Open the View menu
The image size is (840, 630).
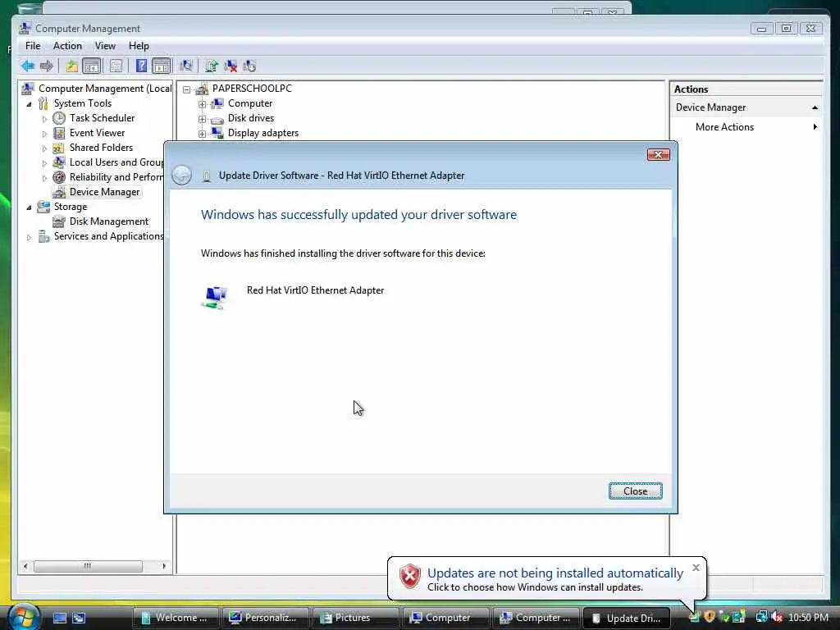click(105, 46)
